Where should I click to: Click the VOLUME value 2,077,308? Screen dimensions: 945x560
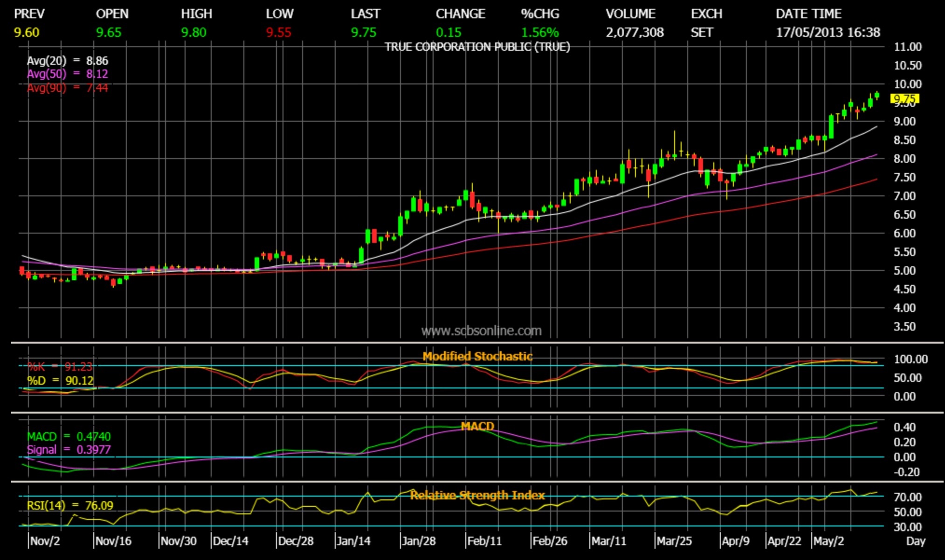635,33
